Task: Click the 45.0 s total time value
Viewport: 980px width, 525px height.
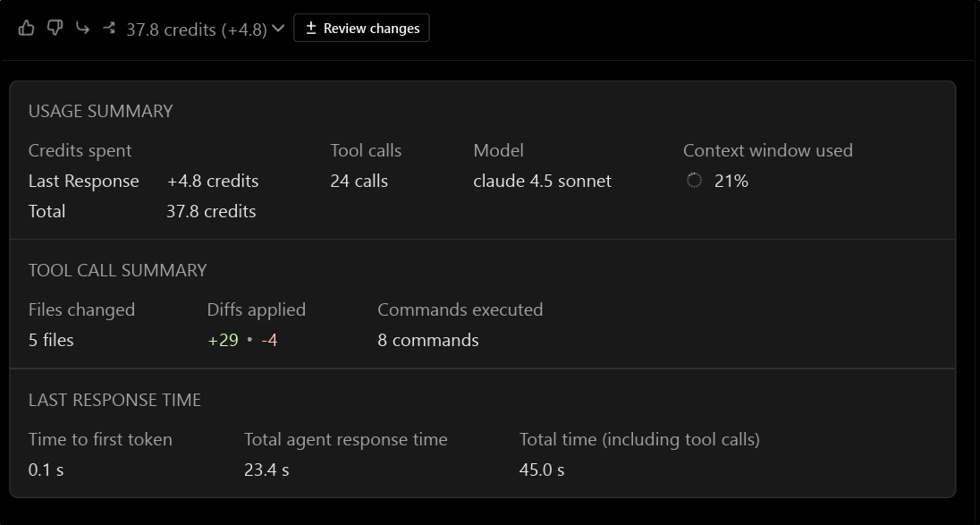Action: click(x=541, y=470)
